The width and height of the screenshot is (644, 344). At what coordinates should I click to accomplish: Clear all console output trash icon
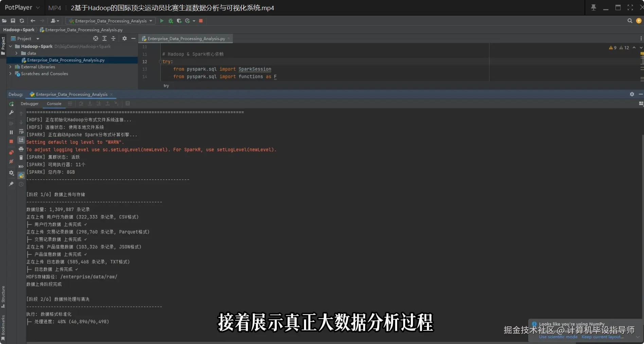[21, 157]
